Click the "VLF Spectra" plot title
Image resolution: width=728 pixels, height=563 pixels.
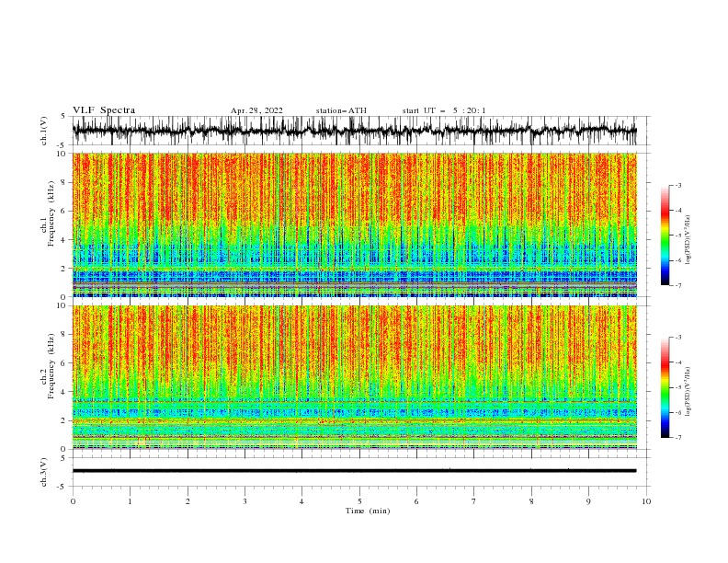104,110
